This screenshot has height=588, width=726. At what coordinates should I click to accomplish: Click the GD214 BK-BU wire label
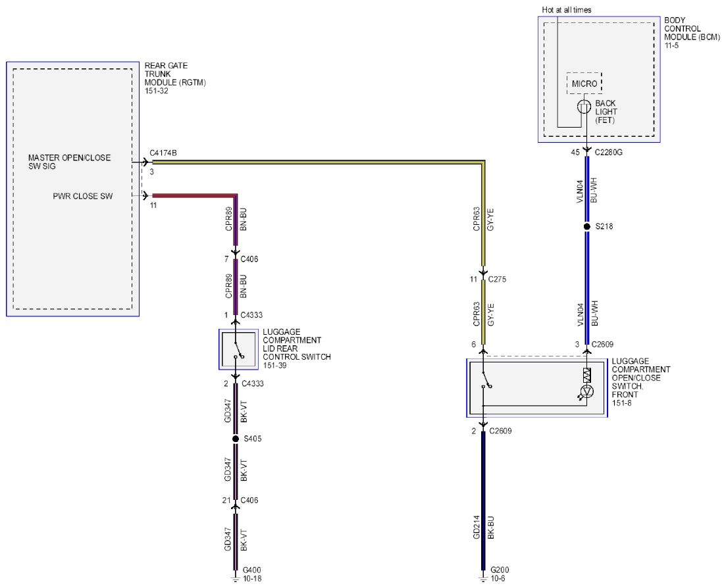coord(483,527)
